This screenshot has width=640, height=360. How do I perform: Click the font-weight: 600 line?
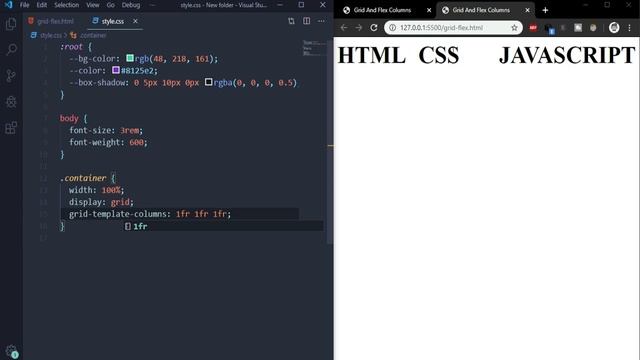point(108,142)
